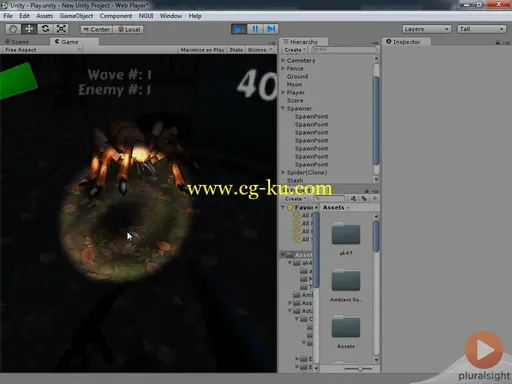Image resolution: width=512 pixels, height=384 pixels.
Task: Toggle Maximize on Play
Action: click(x=202, y=50)
